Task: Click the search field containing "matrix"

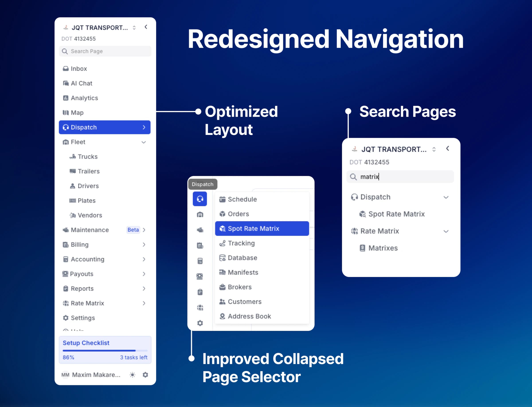Action: (400, 177)
